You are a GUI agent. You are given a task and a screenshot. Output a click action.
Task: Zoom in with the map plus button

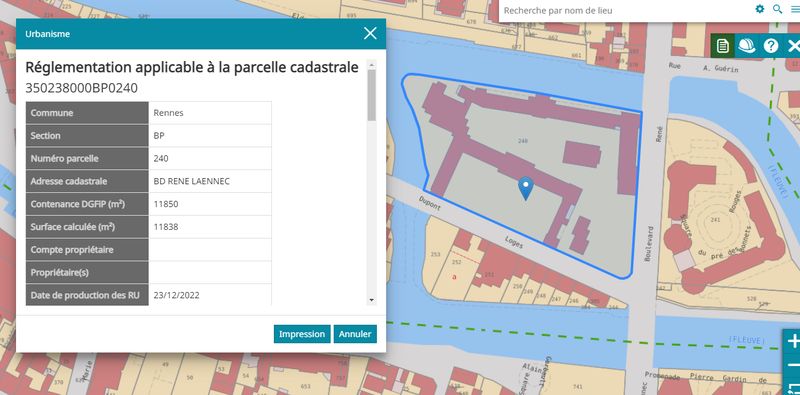click(x=793, y=341)
